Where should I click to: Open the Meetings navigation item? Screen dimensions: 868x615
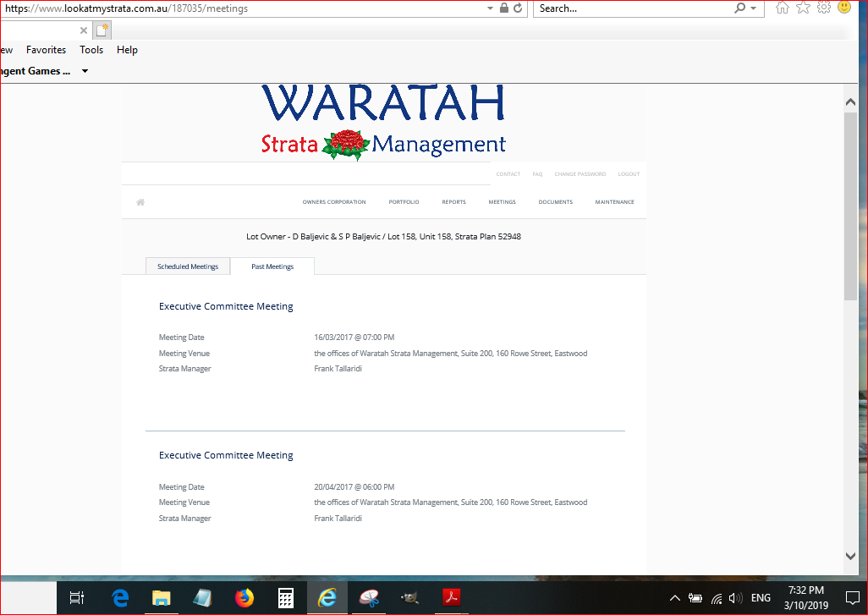click(x=502, y=202)
